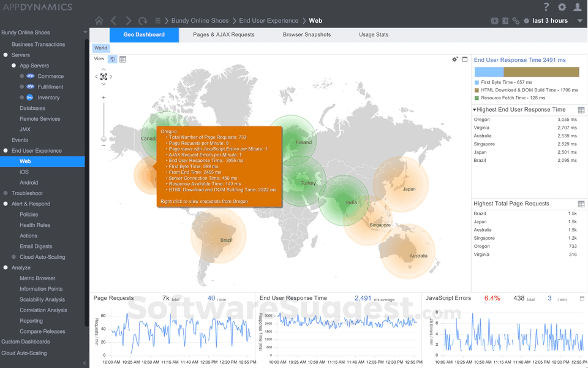Click the link sharing icon near the time range
588x368 pixels.
click(x=516, y=20)
